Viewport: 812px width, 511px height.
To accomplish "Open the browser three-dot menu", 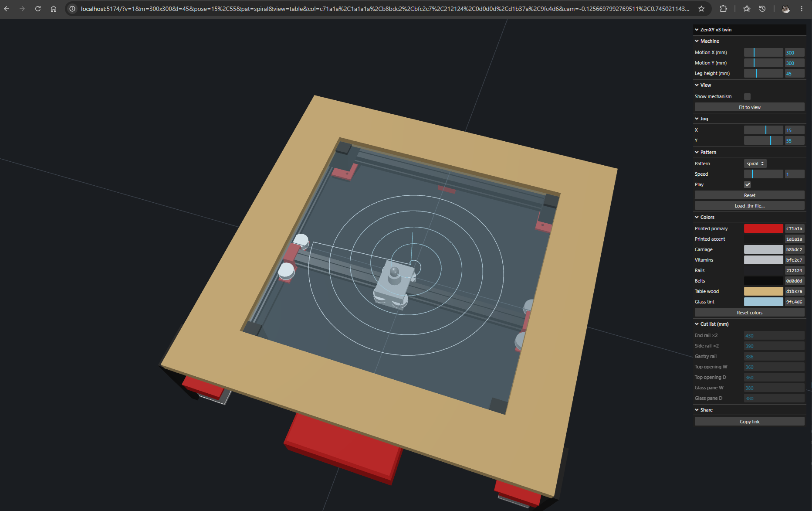I will [x=802, y=9].
